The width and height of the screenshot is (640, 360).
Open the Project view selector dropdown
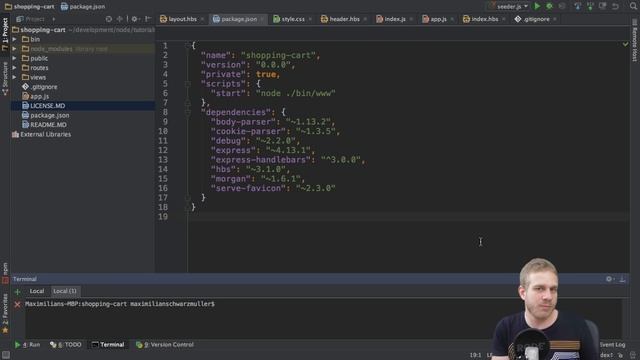(36, 19)
